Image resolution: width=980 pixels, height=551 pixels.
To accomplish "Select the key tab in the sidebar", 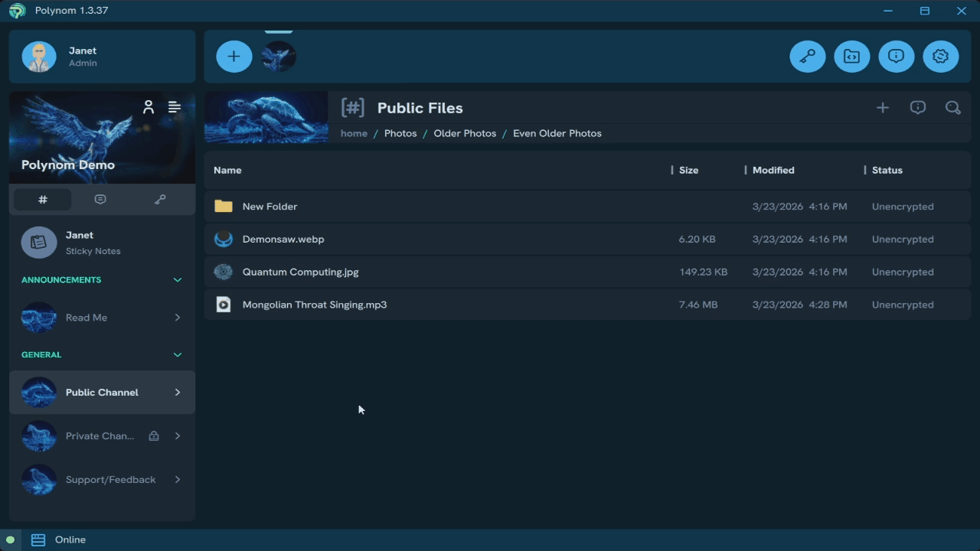I will pos(160,199).
